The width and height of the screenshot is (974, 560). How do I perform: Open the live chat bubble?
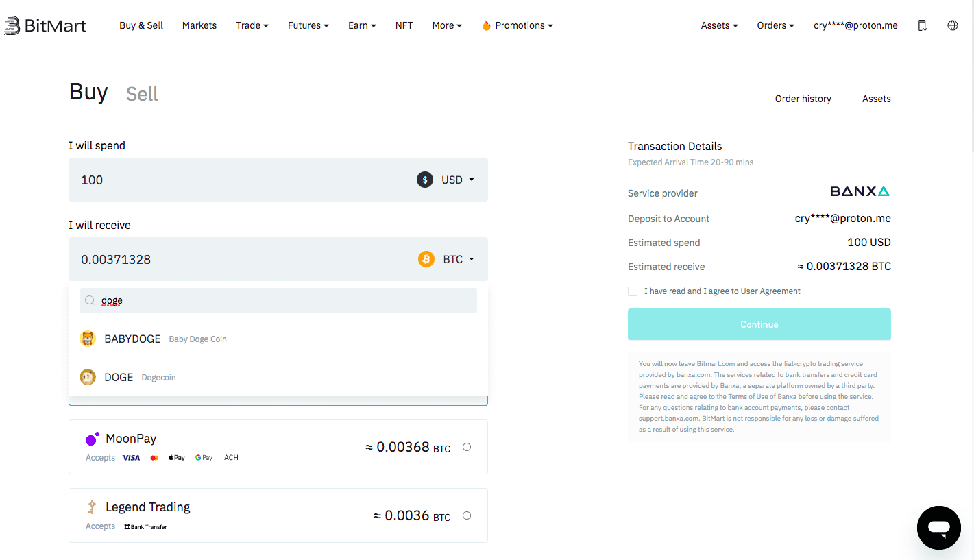(x=939, y=528)
